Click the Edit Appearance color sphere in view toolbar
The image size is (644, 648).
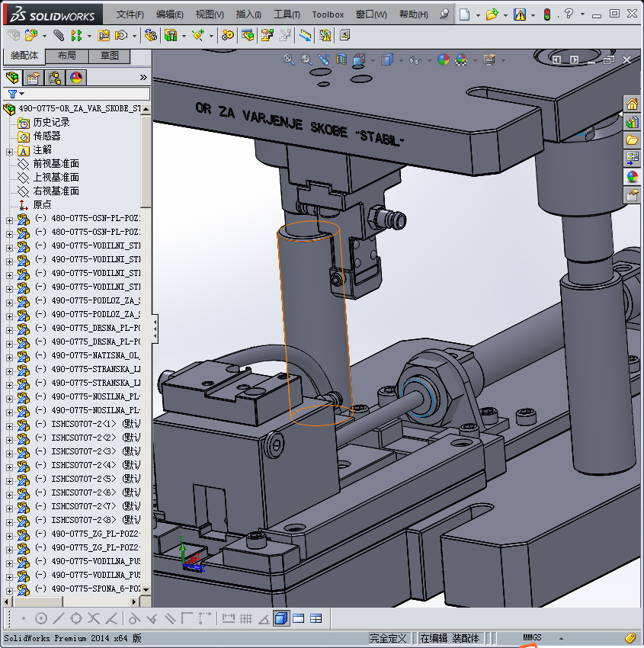click(x=444, y=59)
